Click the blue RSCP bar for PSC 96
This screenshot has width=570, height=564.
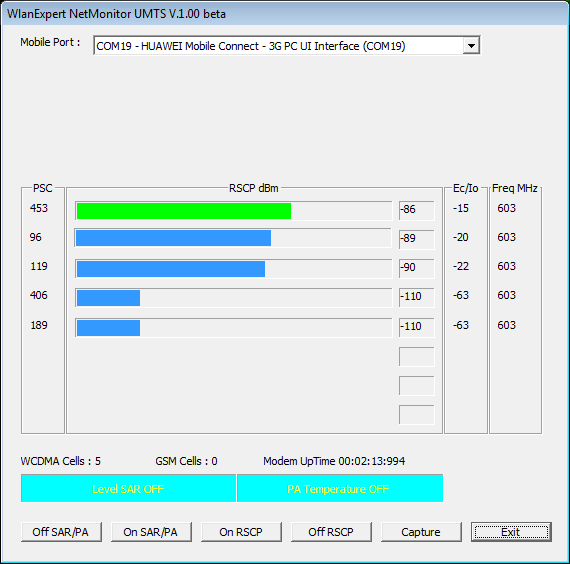point(173,238)
